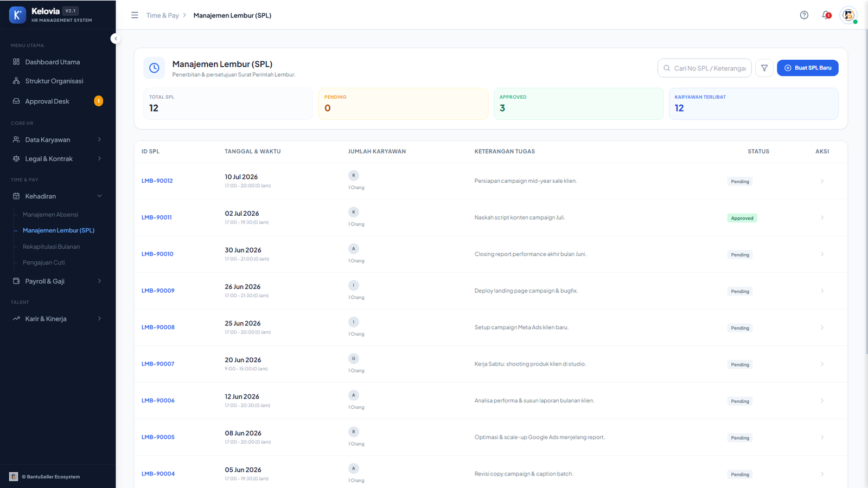Click the Pending summary card

pyautogui.click(x=404, y=104)
